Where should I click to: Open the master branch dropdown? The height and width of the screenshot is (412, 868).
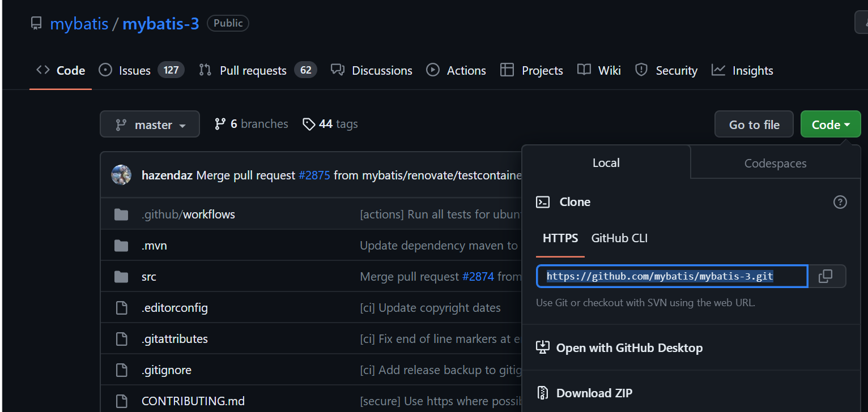point(150,125)
